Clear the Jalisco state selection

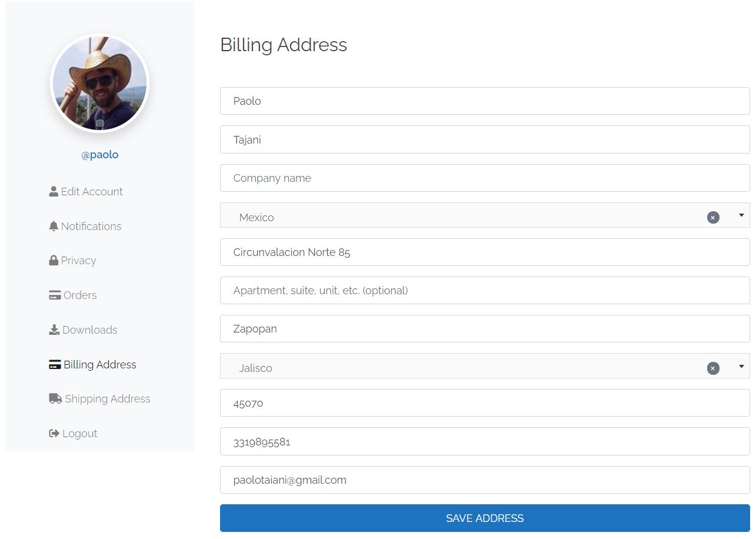click(x=713, y=368)
